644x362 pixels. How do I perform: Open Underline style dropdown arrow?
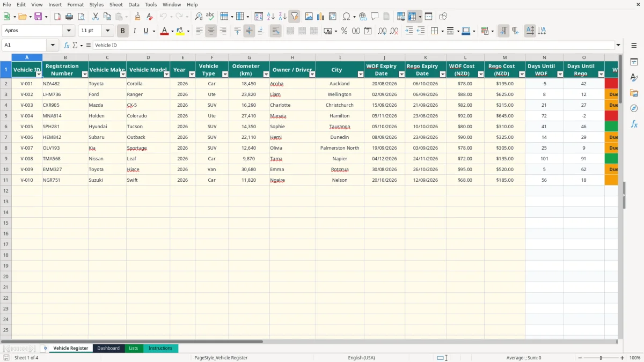pos(153,31)
